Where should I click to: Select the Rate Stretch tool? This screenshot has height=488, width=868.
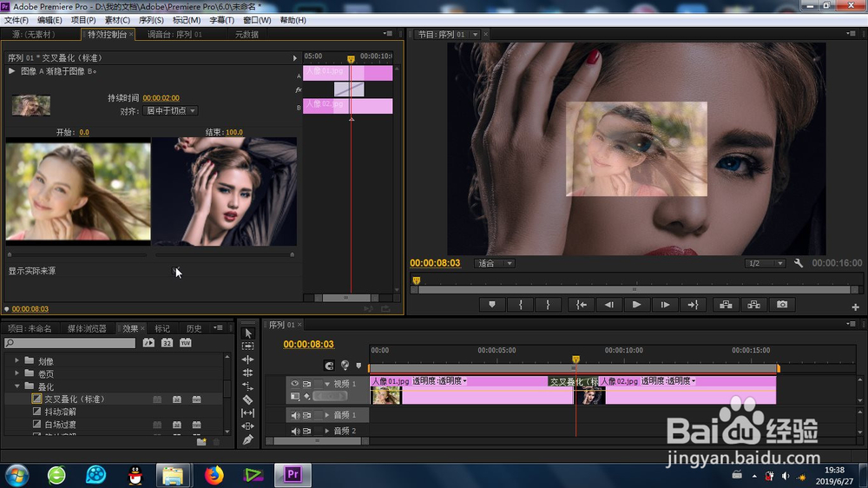pos(248,386)
